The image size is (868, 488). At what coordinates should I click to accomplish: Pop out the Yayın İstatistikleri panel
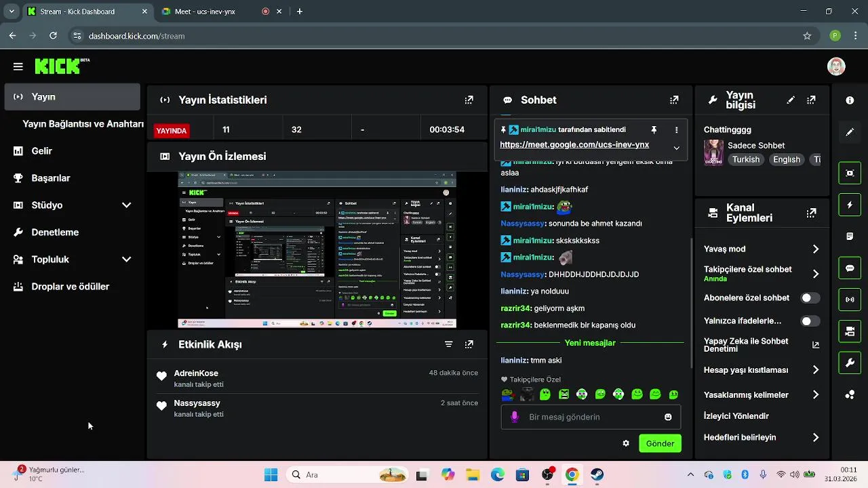coord(469,100)
